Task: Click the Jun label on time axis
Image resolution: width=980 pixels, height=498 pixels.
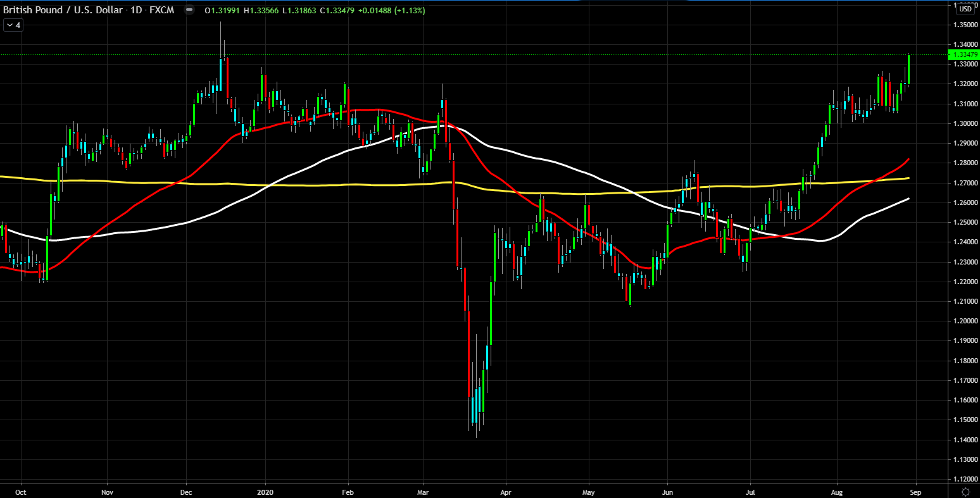Action: (667, 491)
